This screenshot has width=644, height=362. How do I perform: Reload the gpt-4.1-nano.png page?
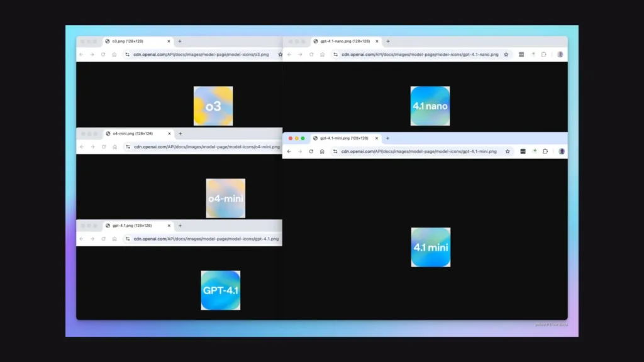pyautogui.click(x=311, y=55)
